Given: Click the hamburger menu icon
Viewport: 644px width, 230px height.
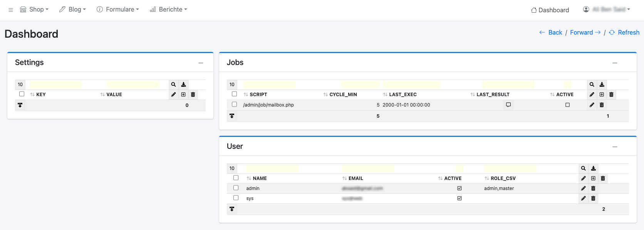Looking at the screenshot, I should click(x=11, y=10).
